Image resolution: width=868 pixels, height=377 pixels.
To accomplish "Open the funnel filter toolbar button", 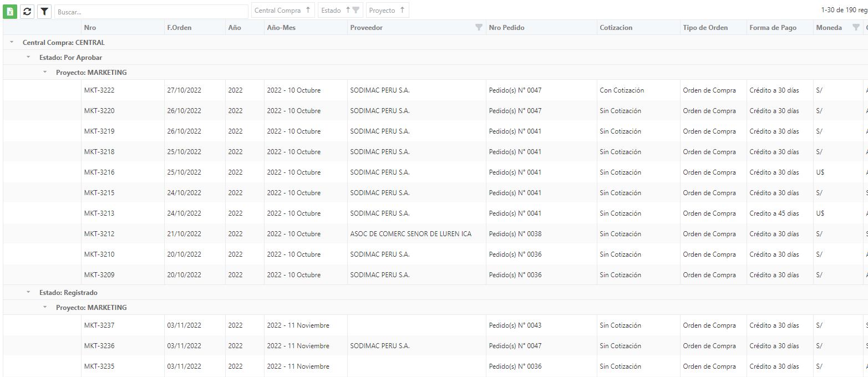I will point(44,11).
